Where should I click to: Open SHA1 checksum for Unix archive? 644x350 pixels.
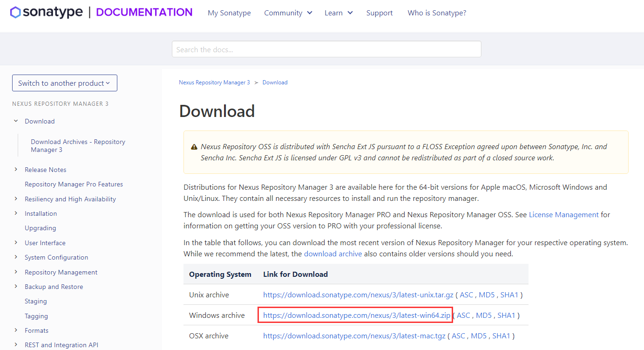(509, 295)
